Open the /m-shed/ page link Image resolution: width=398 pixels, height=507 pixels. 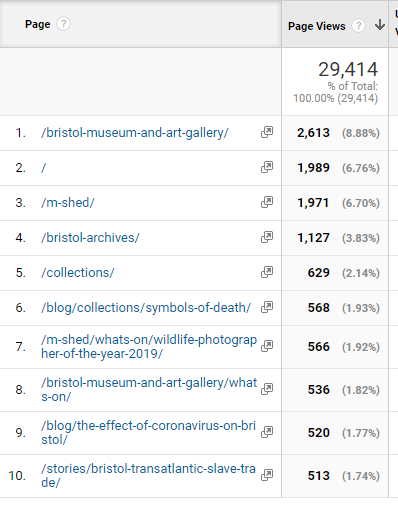[x=68, y=203]
